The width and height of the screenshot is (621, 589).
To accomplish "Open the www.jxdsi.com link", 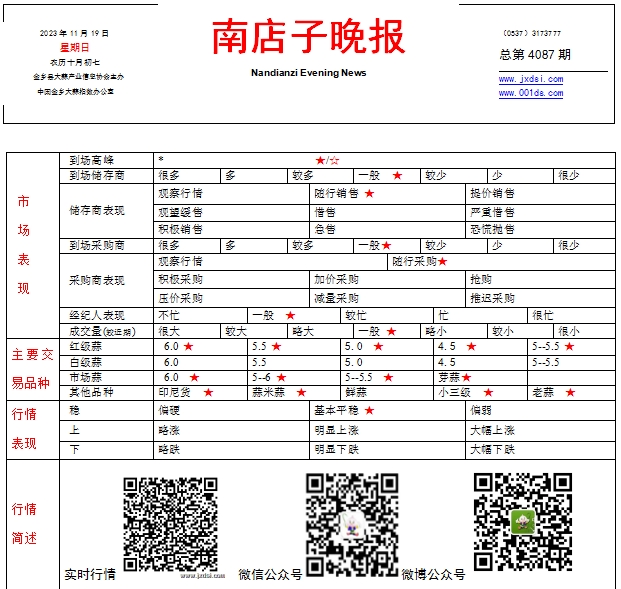I will (531, 79).
